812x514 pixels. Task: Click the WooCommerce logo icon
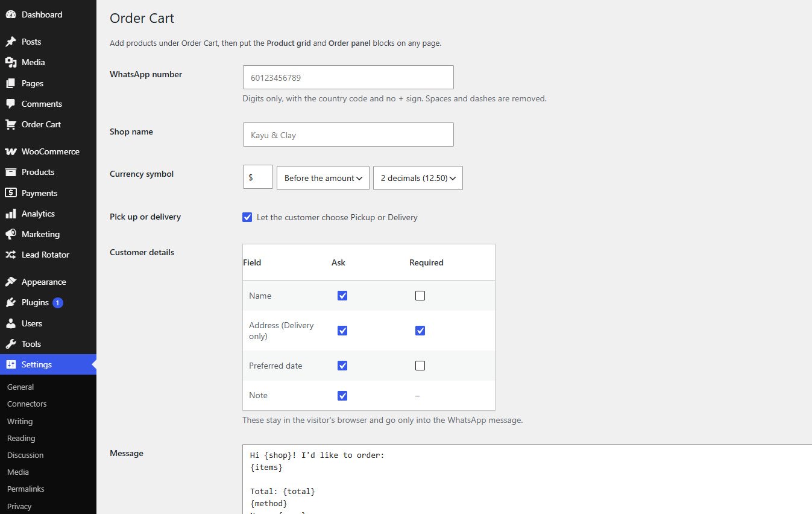pos(11,151)
